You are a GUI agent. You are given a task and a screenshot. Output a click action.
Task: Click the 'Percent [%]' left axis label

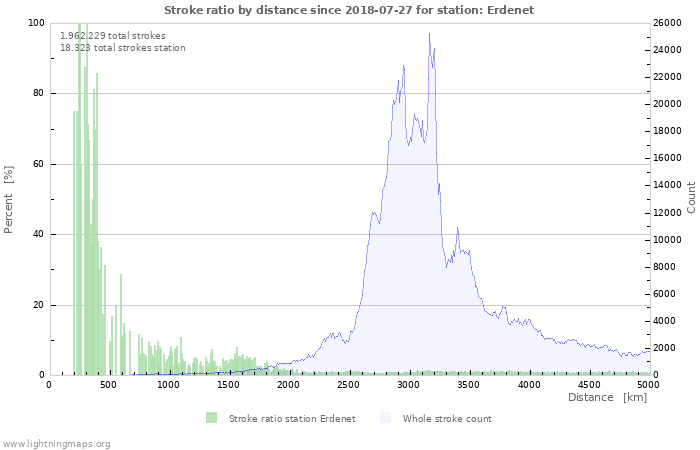coord(9,200)
